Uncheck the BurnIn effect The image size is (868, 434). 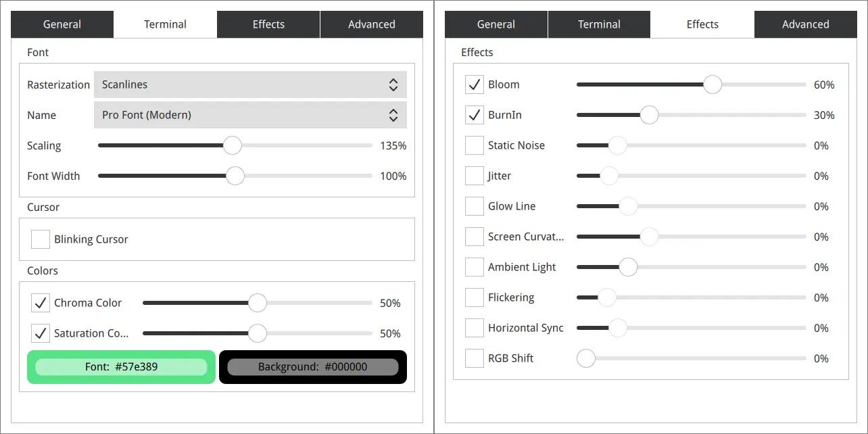(x=475, y=115)
